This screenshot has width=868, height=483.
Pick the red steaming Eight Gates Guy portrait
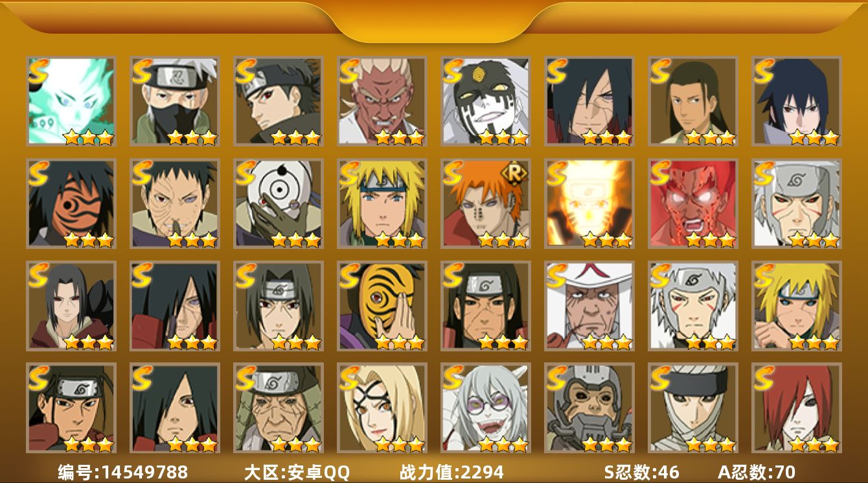pos(693,204)
